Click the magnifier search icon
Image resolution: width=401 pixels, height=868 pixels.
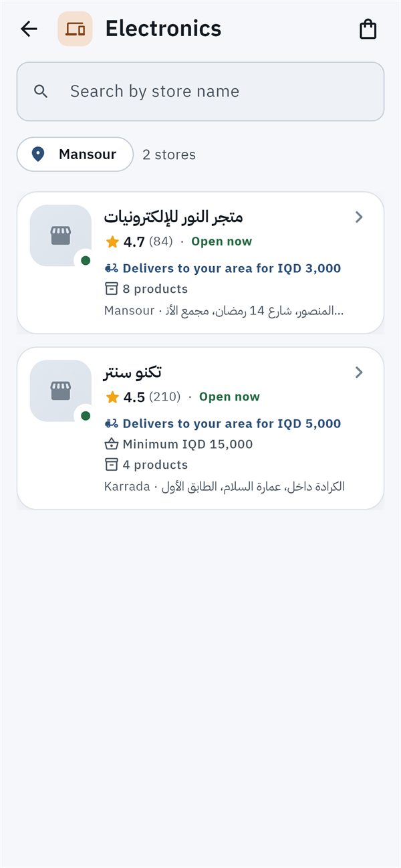coord(41,92)
